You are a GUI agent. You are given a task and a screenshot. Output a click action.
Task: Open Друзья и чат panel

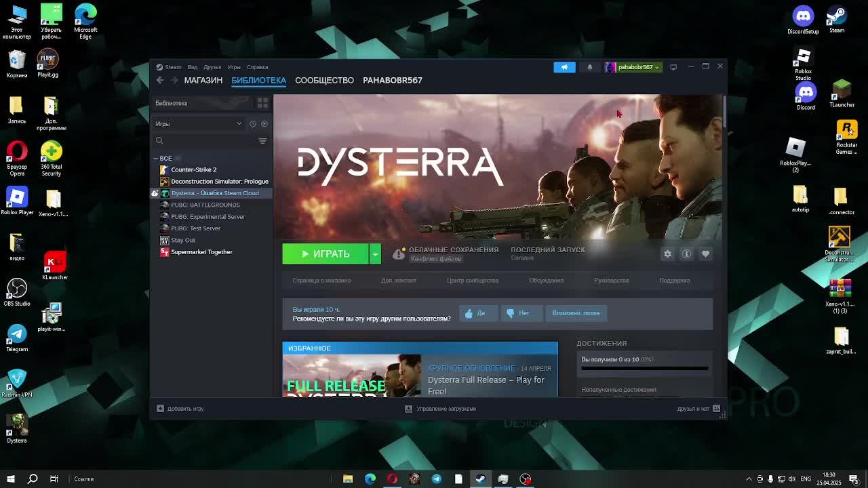point(698,409)
